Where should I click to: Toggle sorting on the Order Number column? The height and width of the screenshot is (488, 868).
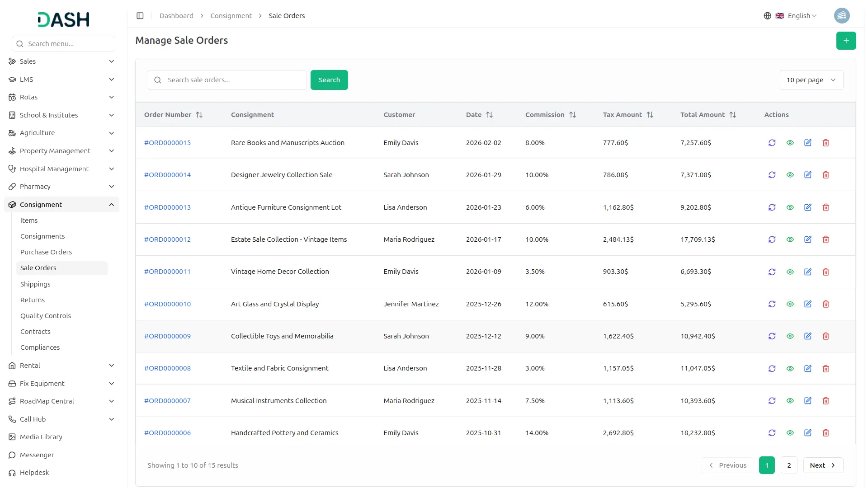[199, 114]
